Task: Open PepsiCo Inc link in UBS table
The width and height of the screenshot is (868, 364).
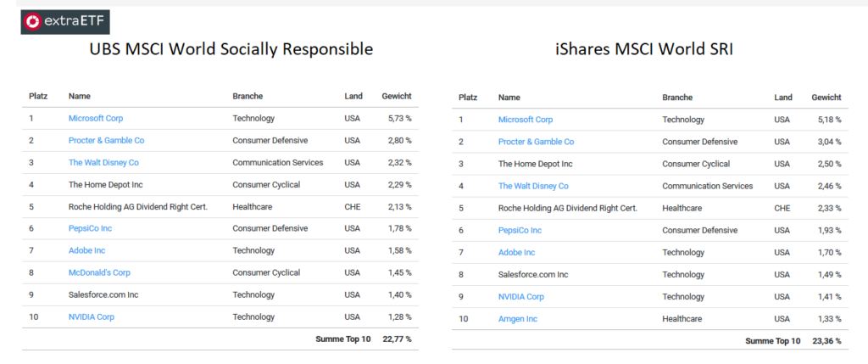Action: pos(90,228)
